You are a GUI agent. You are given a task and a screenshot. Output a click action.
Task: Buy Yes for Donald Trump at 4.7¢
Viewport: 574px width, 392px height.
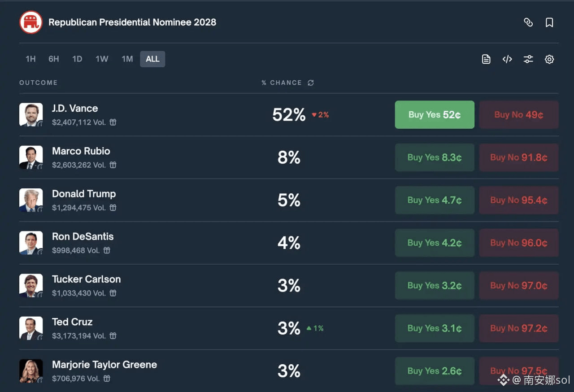[x=434, y=200]
